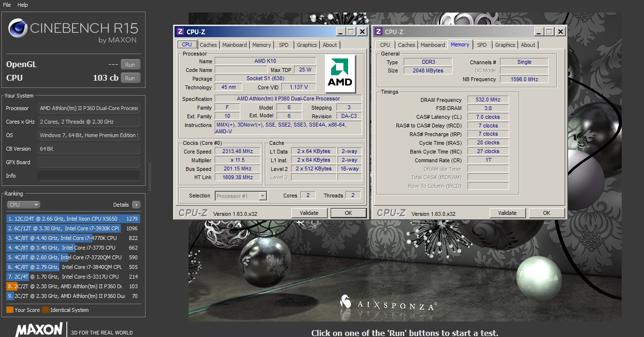This screenshot has width=644, height=337.
Task: Switch to Mainboard tab in right CPU-Z
Action: [433, 45]
